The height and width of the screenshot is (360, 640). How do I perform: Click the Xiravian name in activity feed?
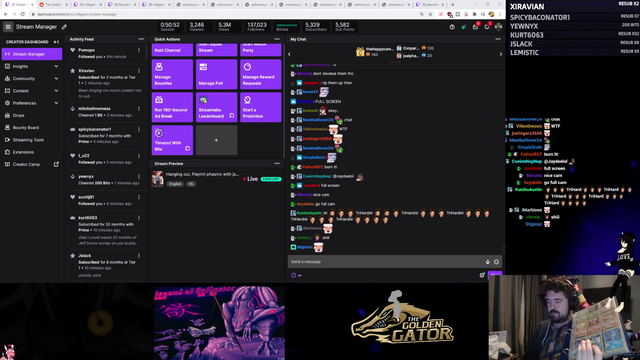[x=86, y=71]
